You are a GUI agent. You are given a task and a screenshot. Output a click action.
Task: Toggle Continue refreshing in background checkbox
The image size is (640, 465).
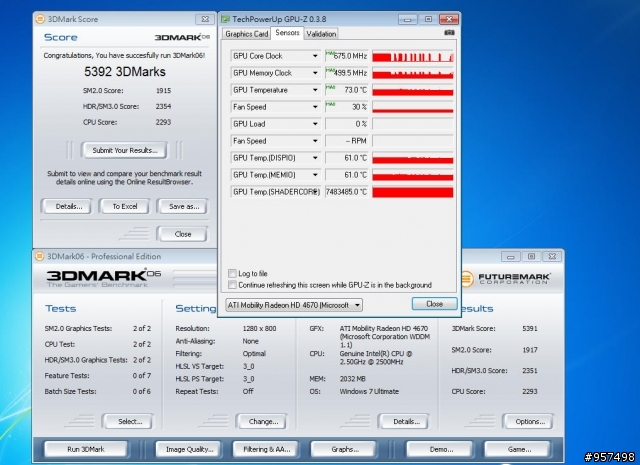[232, 285]
